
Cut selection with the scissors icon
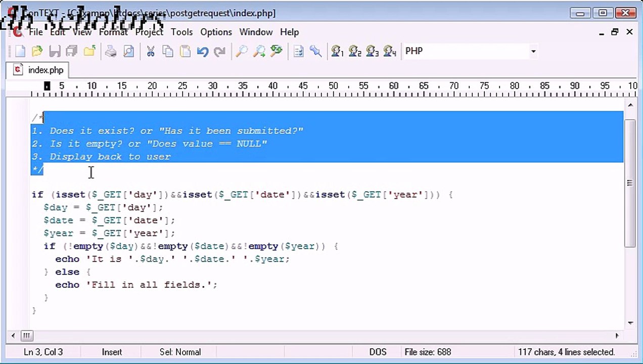click(150, 51)
